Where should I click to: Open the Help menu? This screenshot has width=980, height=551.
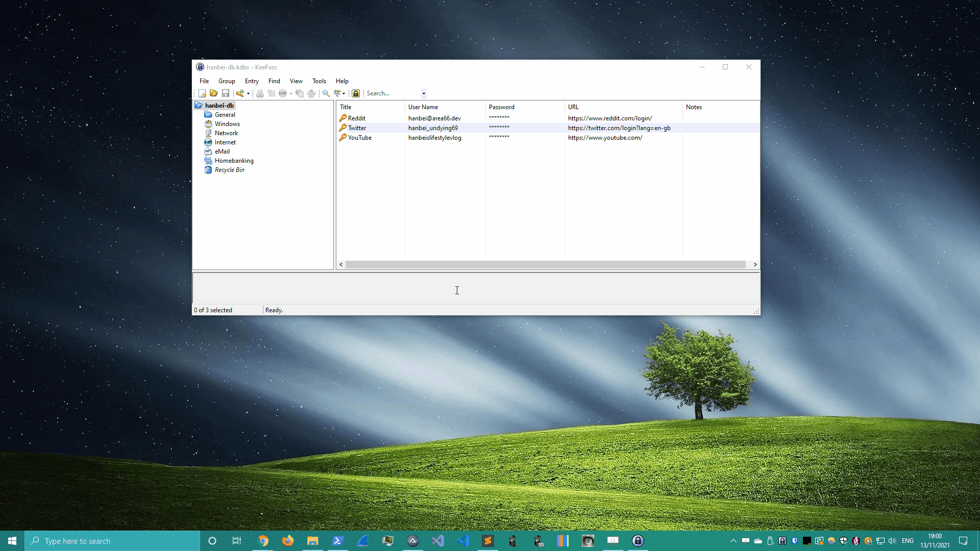tap(342, 81)
